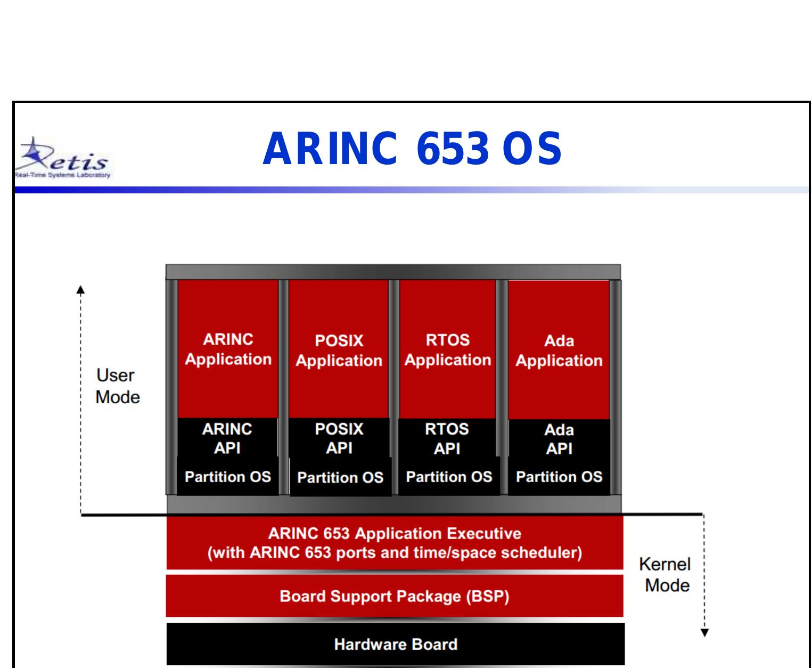812x668 pixels.
Task: Click the gray divider above the partitions
Action: [394, 271]
